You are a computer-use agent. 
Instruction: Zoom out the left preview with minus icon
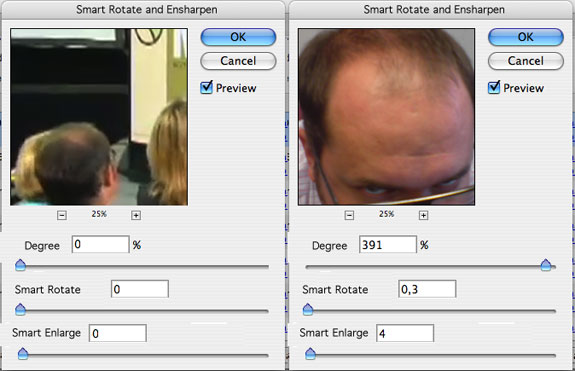click(62, 215)
